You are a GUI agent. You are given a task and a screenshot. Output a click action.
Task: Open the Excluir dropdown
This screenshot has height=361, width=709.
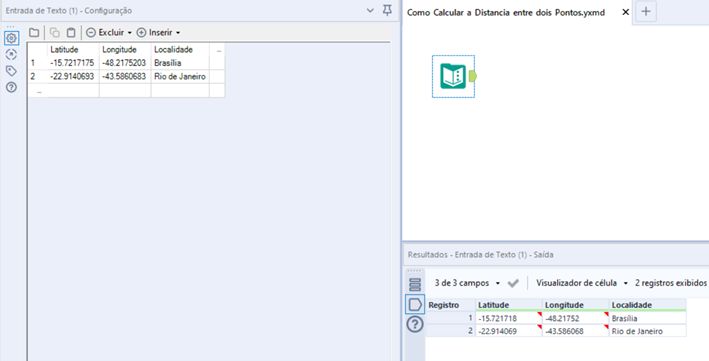[109, 33]
